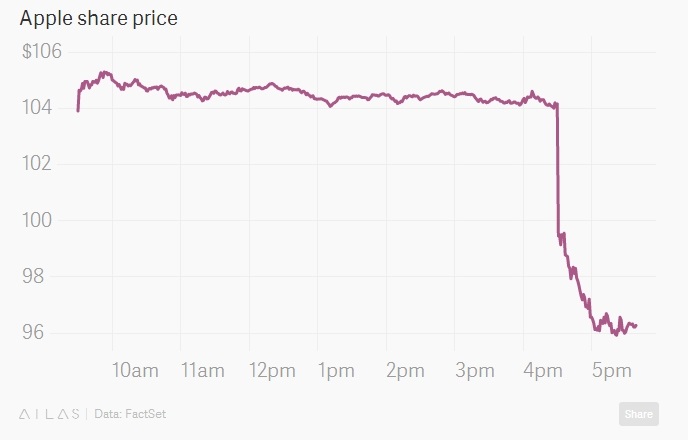Click the $106 y-axis label
The width and height of the screenshot is (688, 440).
[x=42, y=51]
